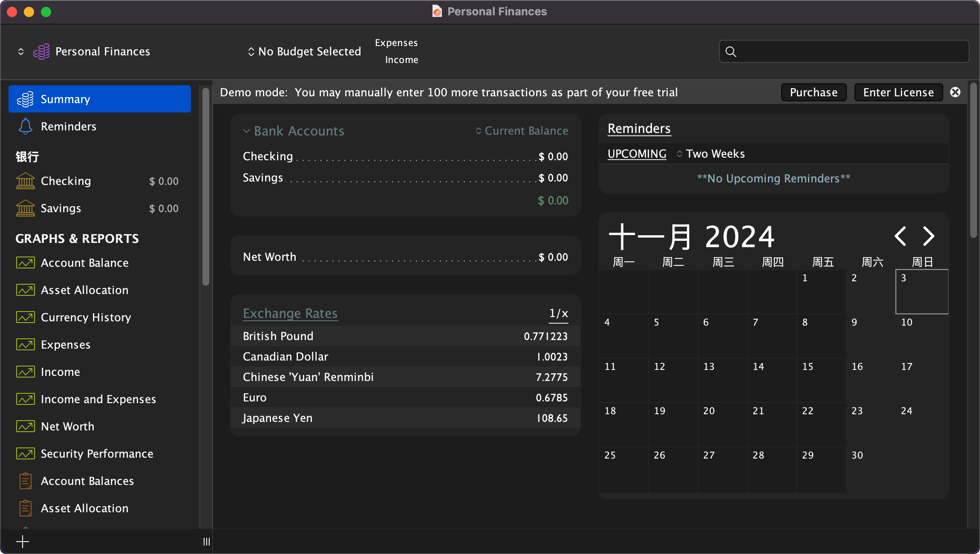Viewport: 980px width, 554px height.
Task: Click the plus add button at bottom left
Action: (x=23, y=542)
